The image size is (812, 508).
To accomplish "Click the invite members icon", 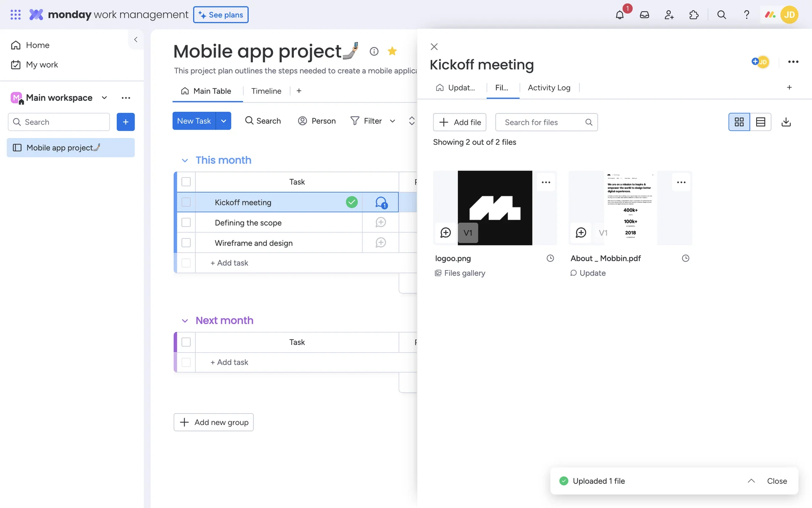I will coord(669,15).
